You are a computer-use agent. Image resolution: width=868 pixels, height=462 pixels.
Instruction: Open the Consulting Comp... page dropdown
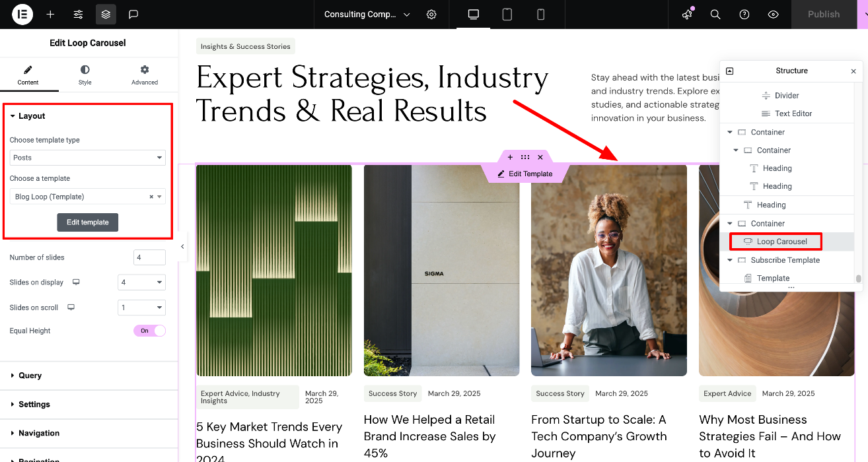tap(367, 15)
